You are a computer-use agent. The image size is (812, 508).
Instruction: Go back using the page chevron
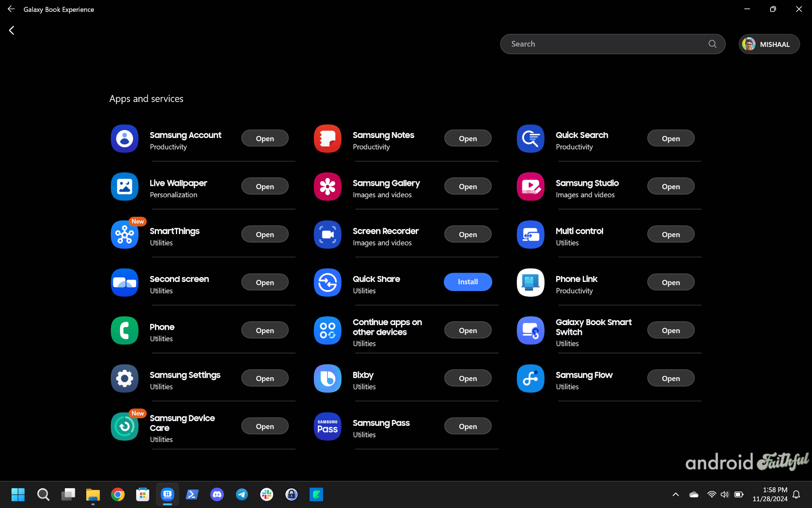[12, 30]
